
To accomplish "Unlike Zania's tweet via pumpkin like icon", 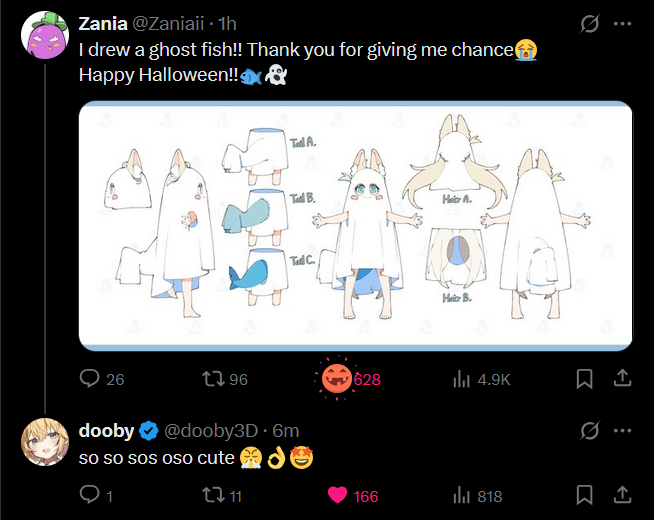I will tap(337, 379).
